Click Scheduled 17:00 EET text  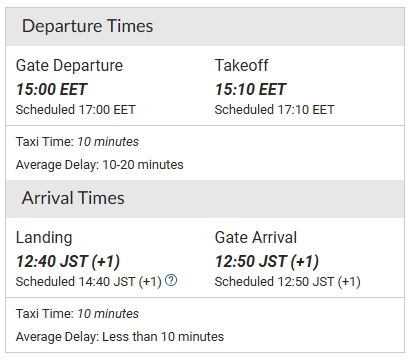coord(75,110)
